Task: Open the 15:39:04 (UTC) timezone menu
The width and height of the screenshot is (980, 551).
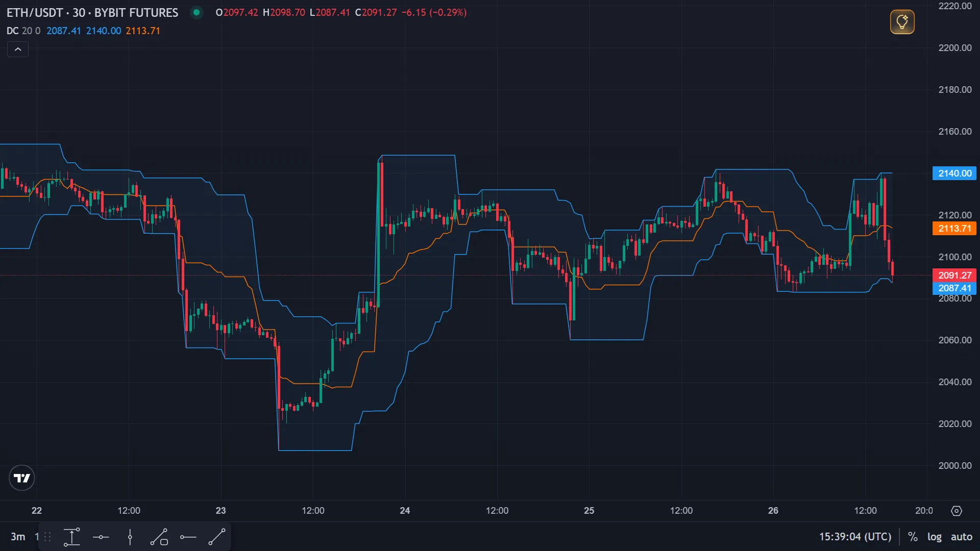Action: tap(855, 537)
